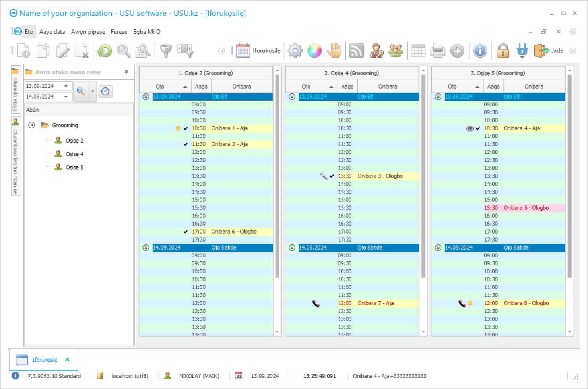588x389 pixels.
Task: Select Osise 5 in the tree
Action: pyautogui.click(x=74, y=168)
